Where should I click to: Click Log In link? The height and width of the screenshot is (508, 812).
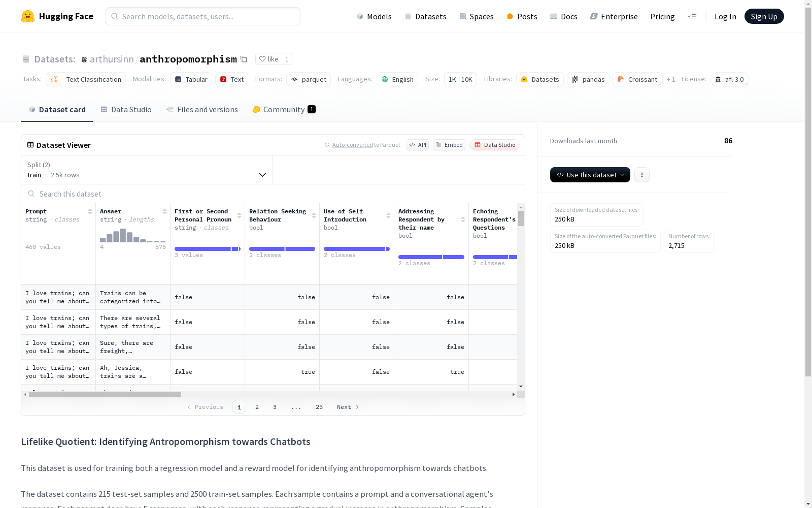tap(725, 16)
